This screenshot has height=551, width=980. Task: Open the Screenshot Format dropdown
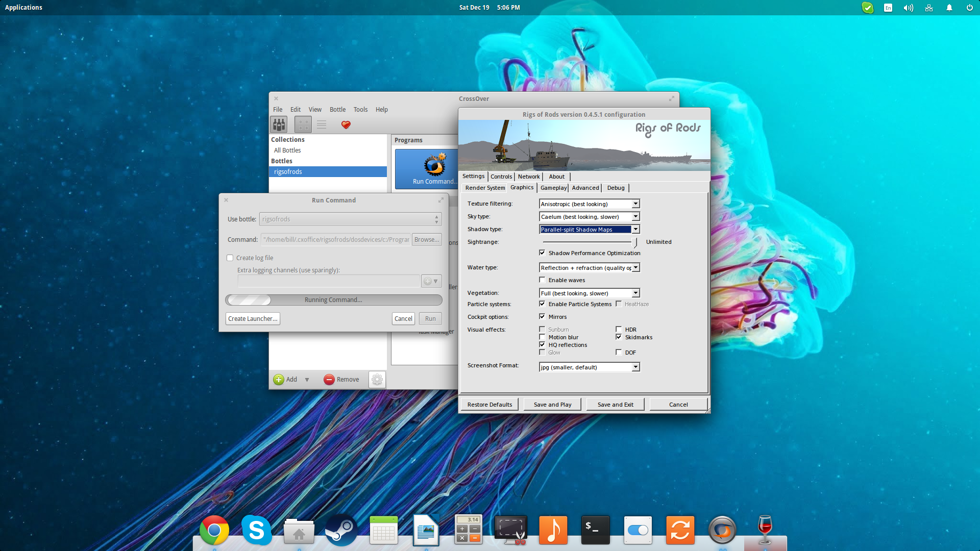pos(590,367)
